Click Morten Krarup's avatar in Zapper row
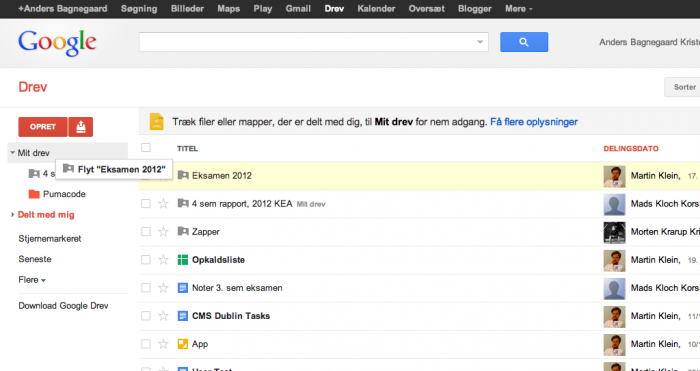Screen dimensions: 700x371 click(614, 232)
